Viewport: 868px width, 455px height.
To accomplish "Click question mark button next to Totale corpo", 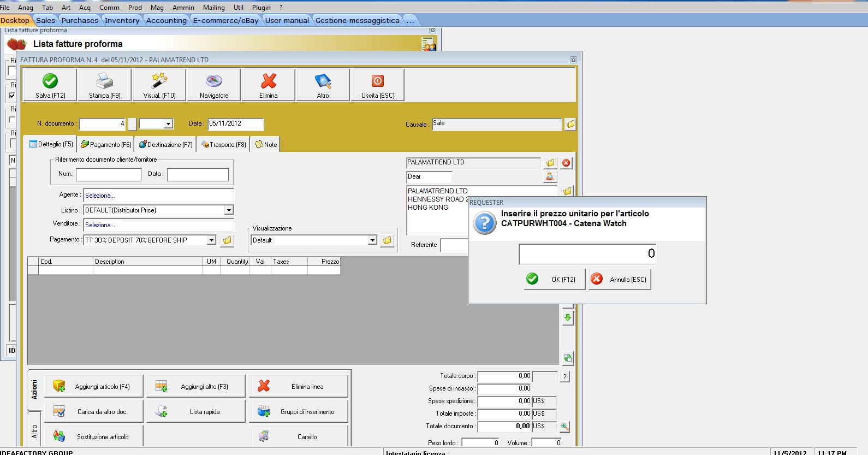I will pos(564,376).
